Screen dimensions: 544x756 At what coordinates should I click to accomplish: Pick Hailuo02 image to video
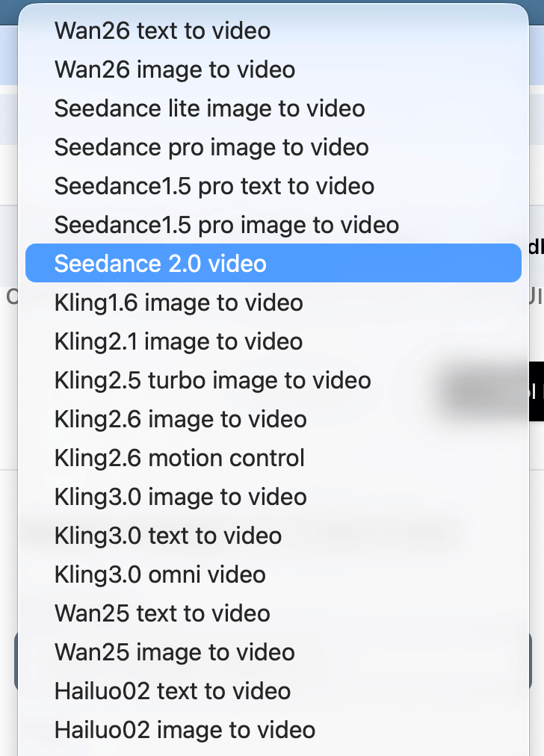pyautogui.click(x=185, y=730)
